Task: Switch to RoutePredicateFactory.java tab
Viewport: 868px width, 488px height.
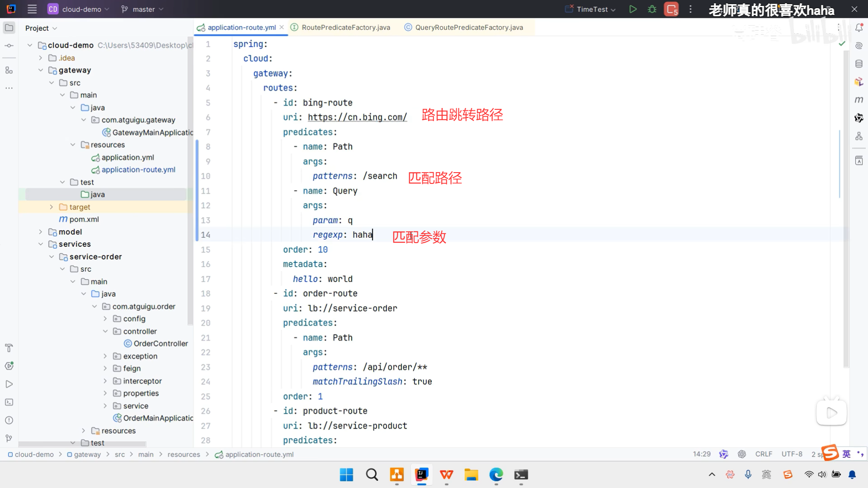Action: (345, 28)
